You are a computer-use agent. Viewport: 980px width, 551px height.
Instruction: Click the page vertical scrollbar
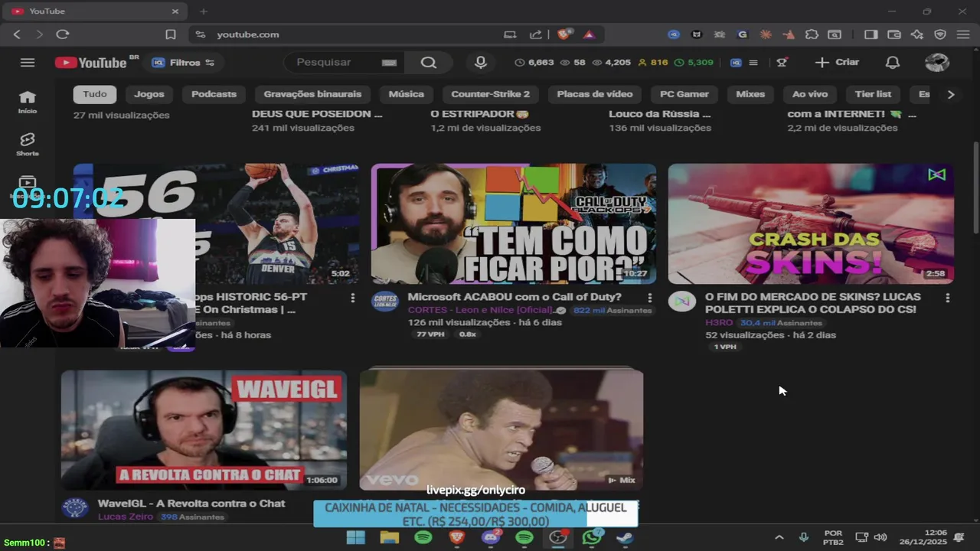point(975,187)
